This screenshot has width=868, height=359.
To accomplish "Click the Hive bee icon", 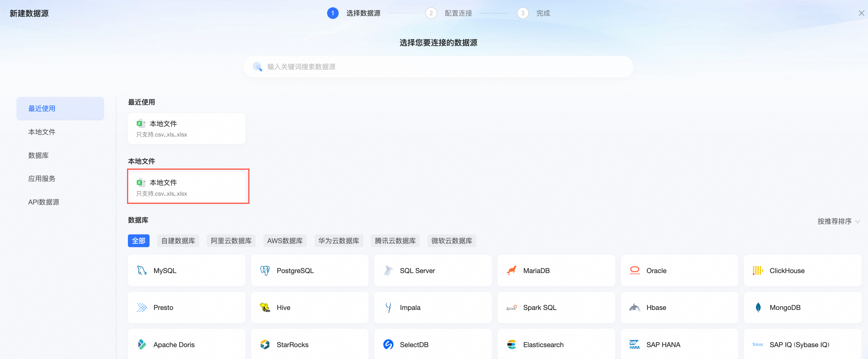I will (x=265, y=307).
